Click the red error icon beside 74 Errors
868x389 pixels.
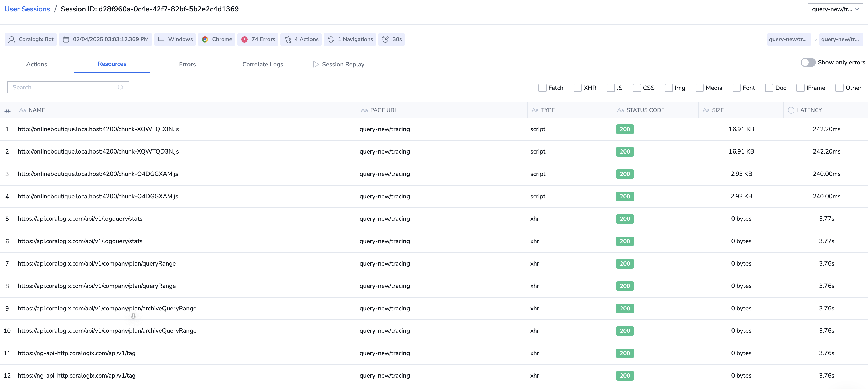(245, 39)
